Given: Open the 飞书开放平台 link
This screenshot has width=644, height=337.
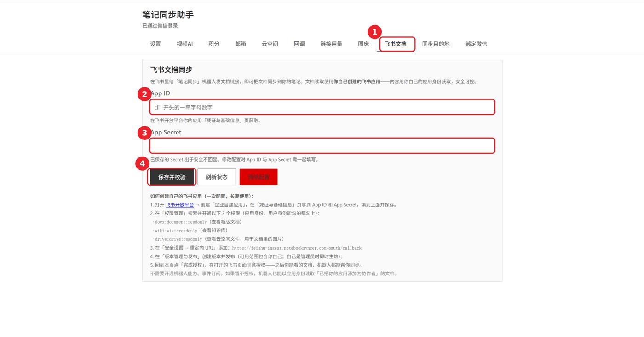Looking at the screenshot, I should point(180,205).
